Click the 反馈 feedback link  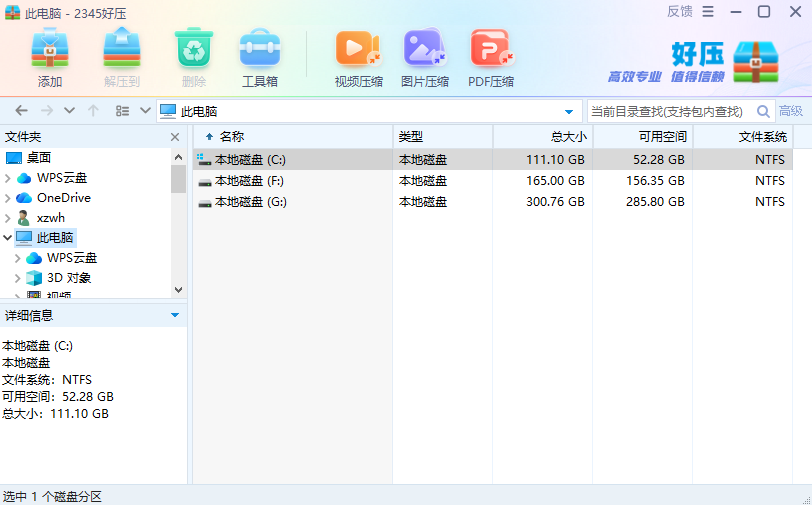[679, 12]
